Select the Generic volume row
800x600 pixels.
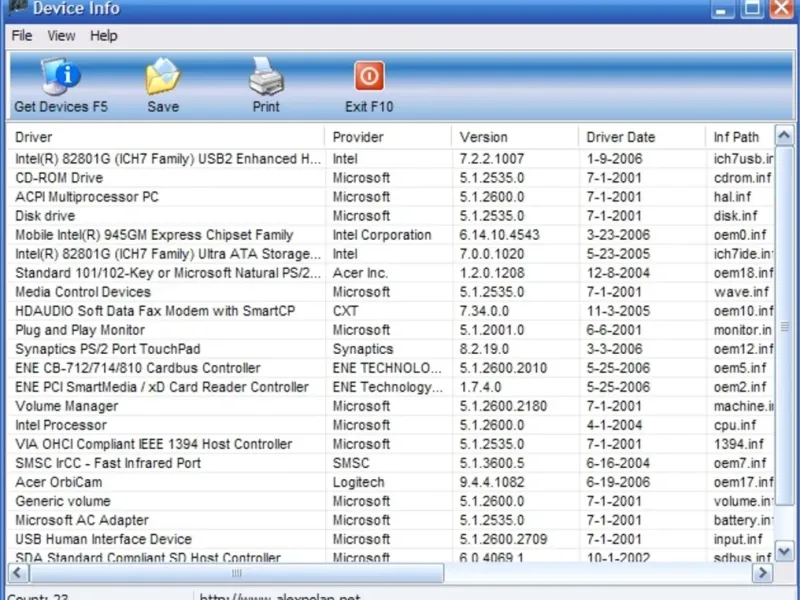[x=391, y=501]
